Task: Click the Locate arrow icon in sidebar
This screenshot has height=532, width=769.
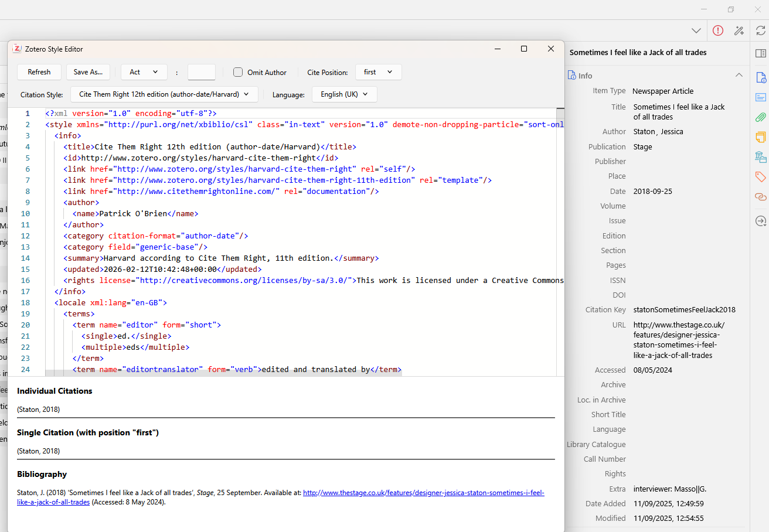Action: pyautogui.click(x=760, y=221)
